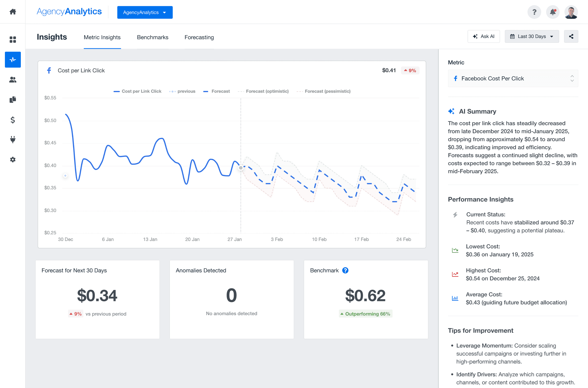Toggle Forecast (optimistic) legend series
588x388 pixels.
[x=263, y=91]
